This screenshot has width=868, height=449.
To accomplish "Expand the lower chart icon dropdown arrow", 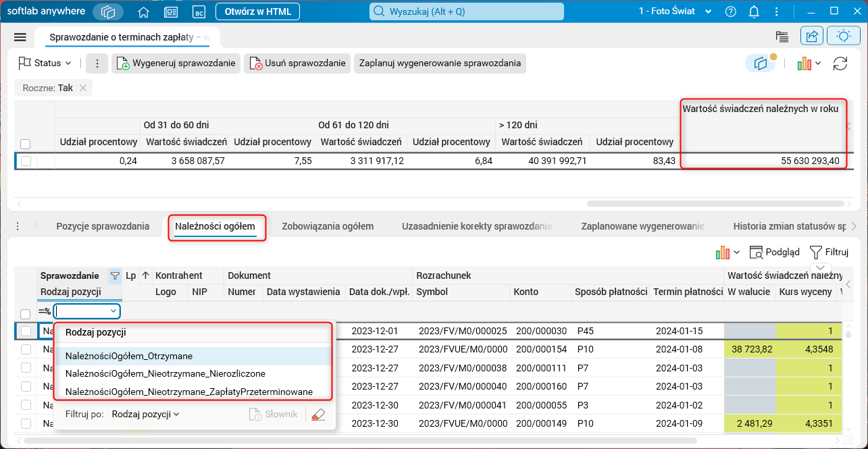I will [736, 252].
